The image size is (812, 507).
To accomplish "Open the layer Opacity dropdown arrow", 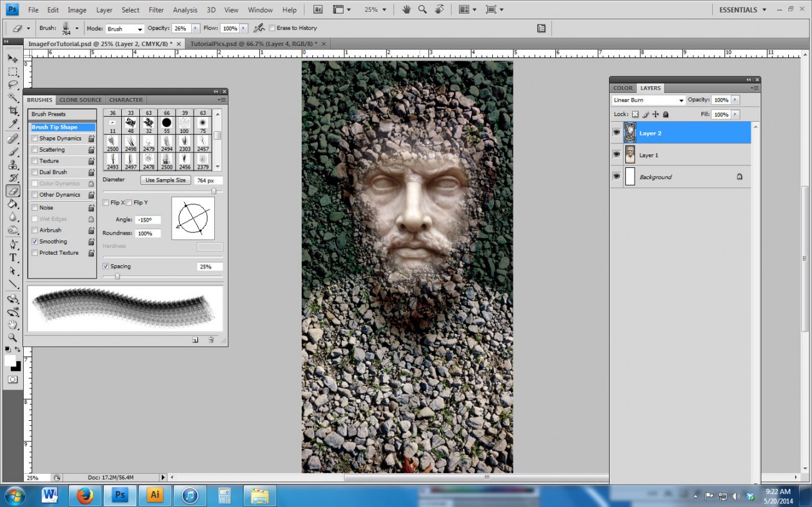I will (x=735, y=99).
